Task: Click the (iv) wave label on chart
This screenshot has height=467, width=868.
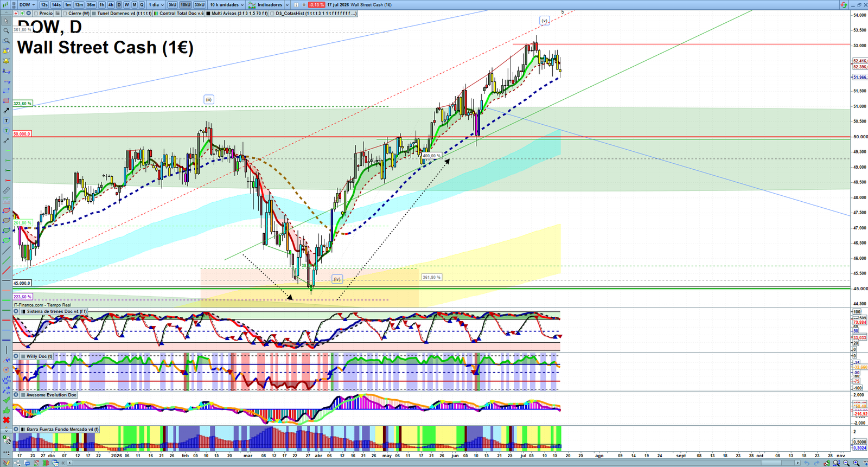Action: pyautogui.click(x=337, y=279)
